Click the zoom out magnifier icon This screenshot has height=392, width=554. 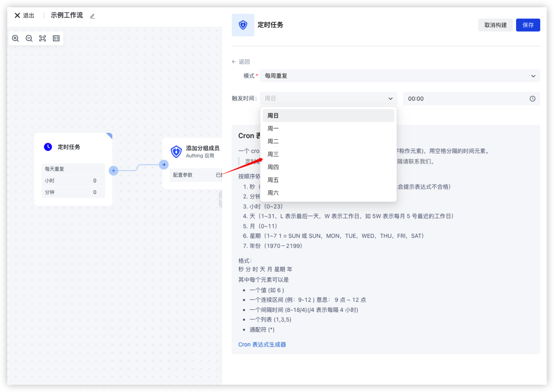point(29,38)
